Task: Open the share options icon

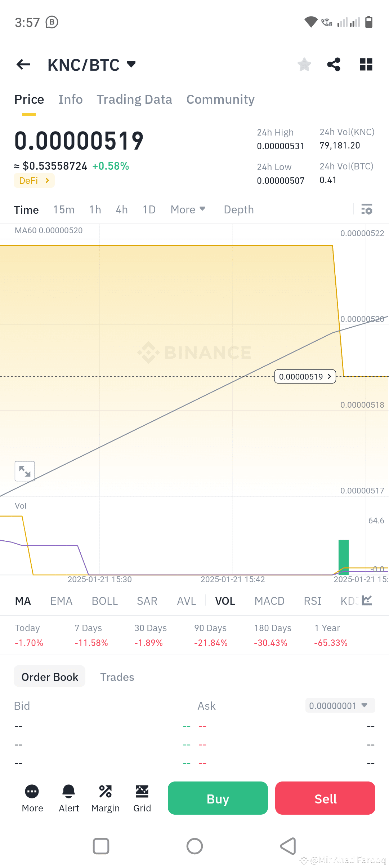Action: tap(333, 64)
